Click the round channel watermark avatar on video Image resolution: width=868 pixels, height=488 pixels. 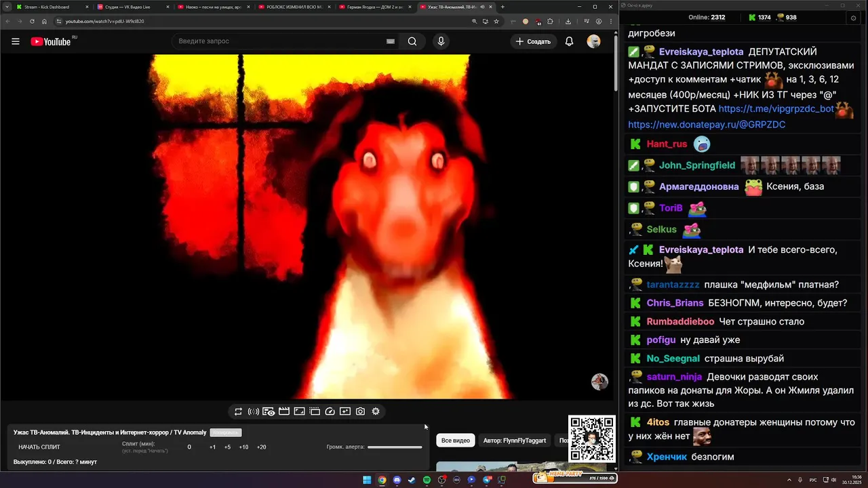pos(599,382)
